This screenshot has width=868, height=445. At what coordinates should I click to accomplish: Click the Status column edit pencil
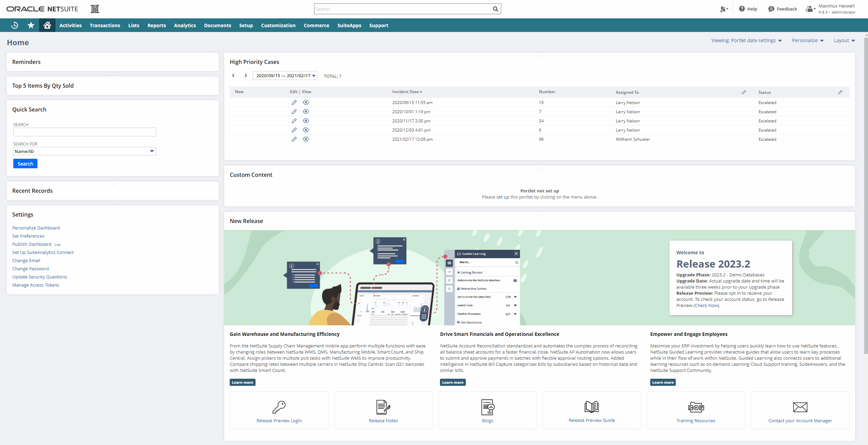[840, 92]
